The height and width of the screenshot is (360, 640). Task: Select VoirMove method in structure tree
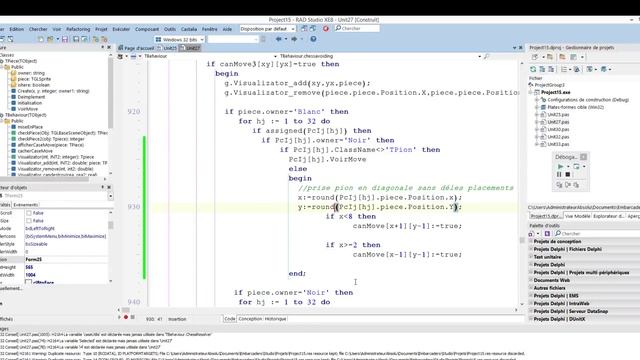tap(28, 109)
